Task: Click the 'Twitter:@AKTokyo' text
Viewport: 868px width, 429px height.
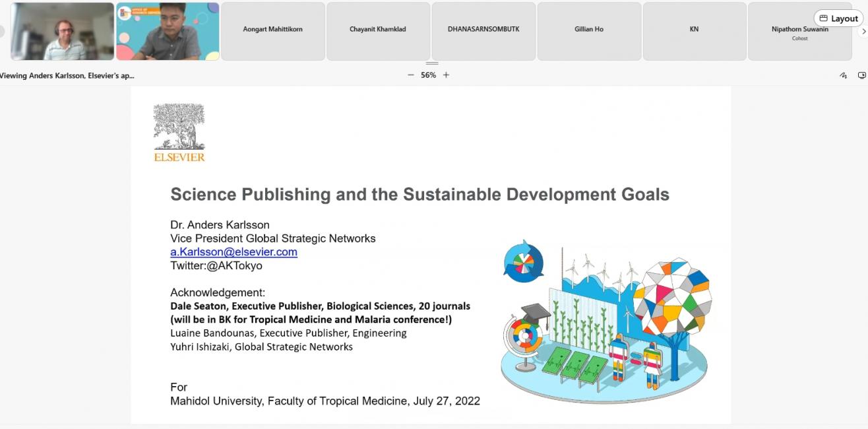Action: (216, 265)
